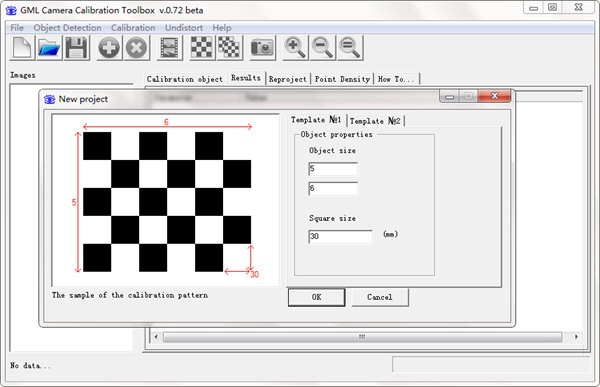Image resolution: width=600 pixels, height=387 pixels.
Task: Open the Calibration menu
Action: point(133,28)
